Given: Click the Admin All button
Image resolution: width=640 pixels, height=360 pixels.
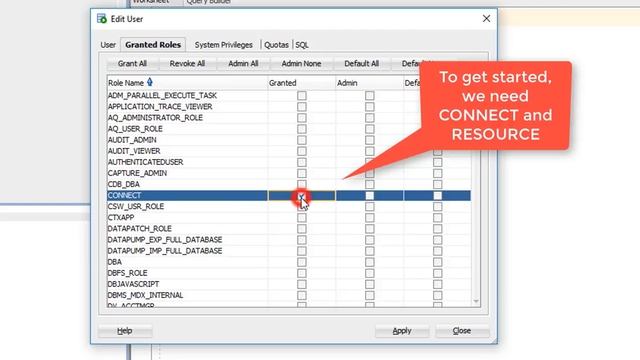Looking at the screenshot, I should click(243, 64).
